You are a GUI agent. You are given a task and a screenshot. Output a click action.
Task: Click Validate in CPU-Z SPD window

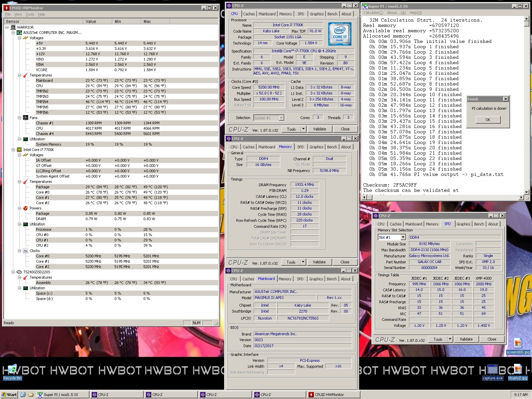pyautogui.click(x=466, y=339)
